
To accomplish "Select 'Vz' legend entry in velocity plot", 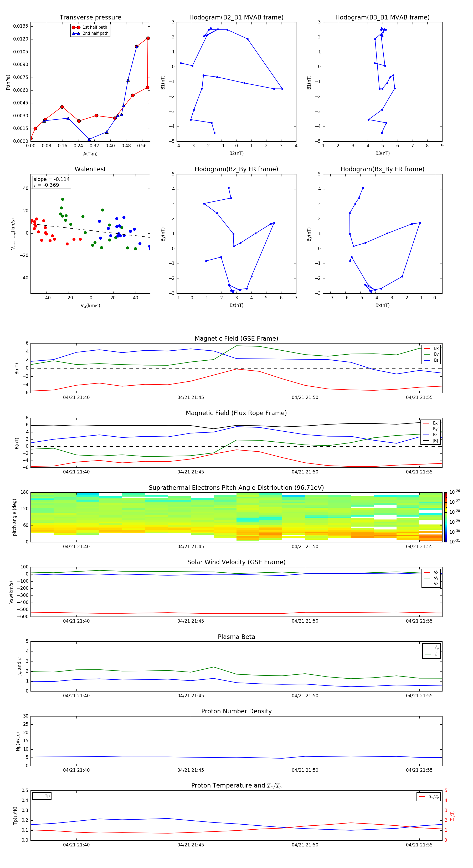I will 431,584.
